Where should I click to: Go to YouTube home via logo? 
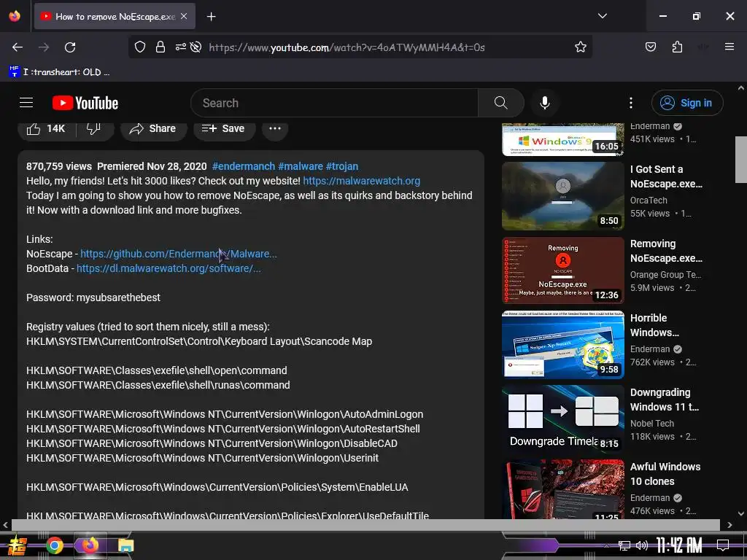click(85, 103)
